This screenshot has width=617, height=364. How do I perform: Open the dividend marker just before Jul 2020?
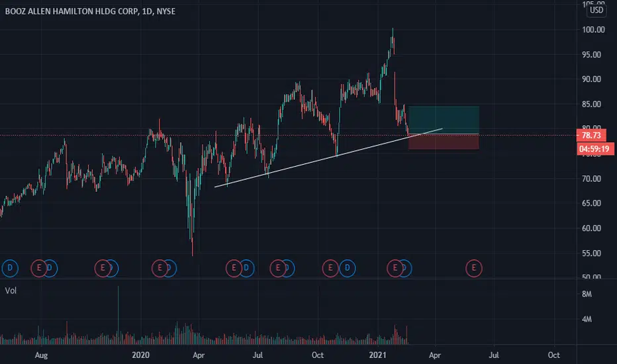pos(246,269)
